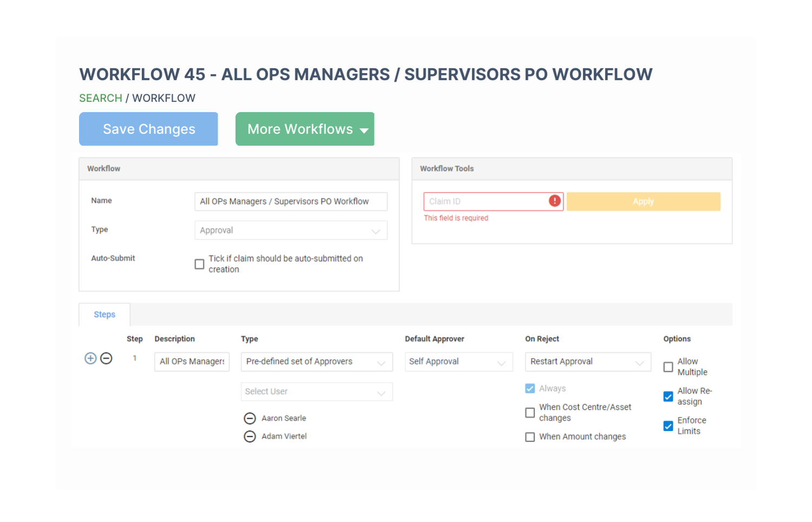Open the Select User dropdown
The height and width of the screenshot is (522, 812).
pyautogui.click(x=317, y=392)
